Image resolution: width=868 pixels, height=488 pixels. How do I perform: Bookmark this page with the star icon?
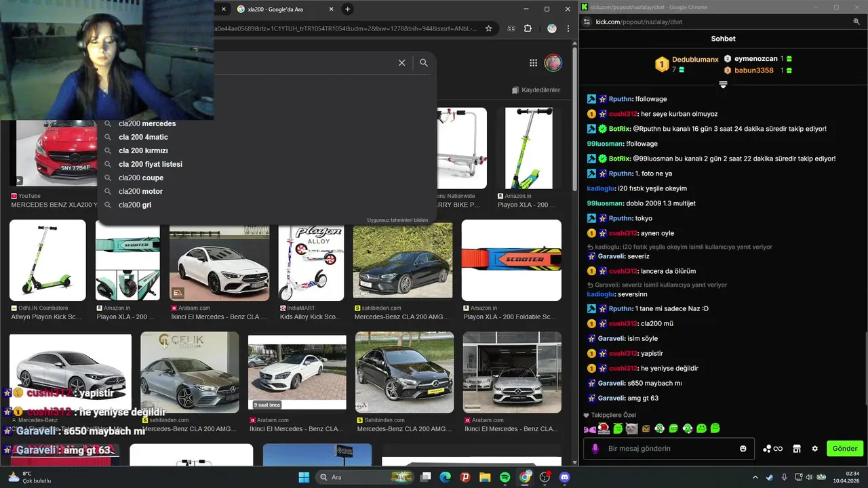click(488, 28)
